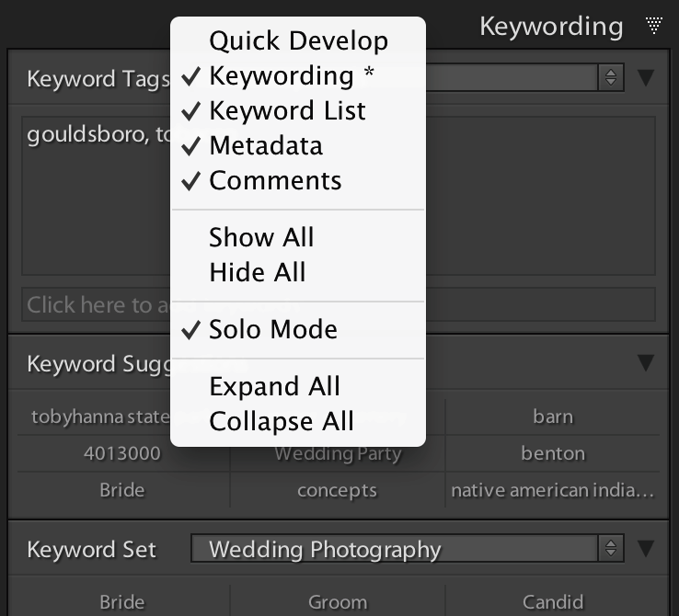Choose Hide All from the menu

pos(258,272)
